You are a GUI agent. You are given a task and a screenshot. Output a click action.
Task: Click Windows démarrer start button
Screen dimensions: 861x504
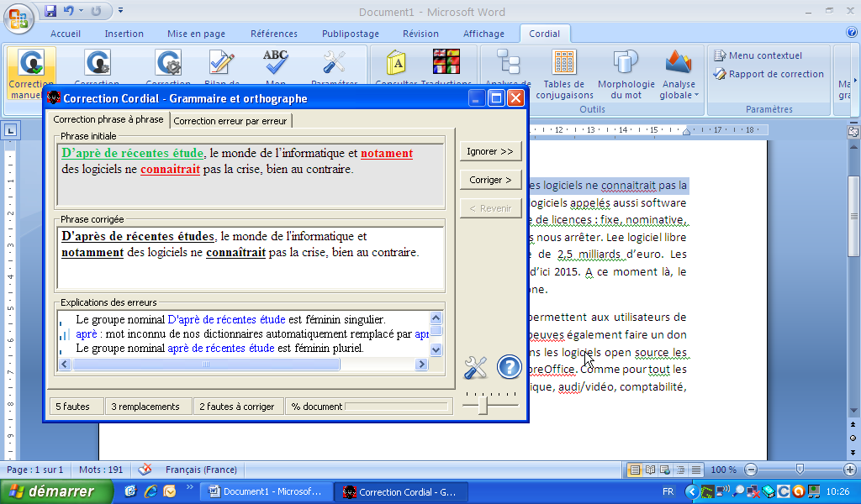[x=57, y=491]
